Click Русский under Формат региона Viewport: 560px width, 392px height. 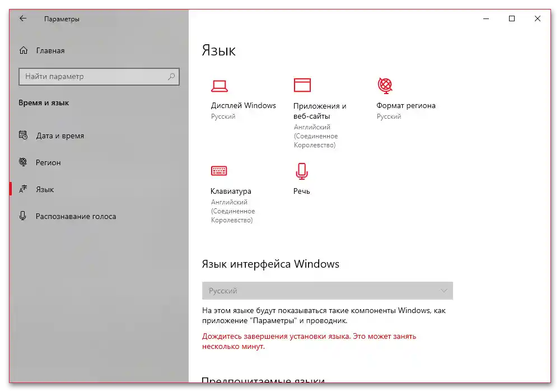click(389, 116)
